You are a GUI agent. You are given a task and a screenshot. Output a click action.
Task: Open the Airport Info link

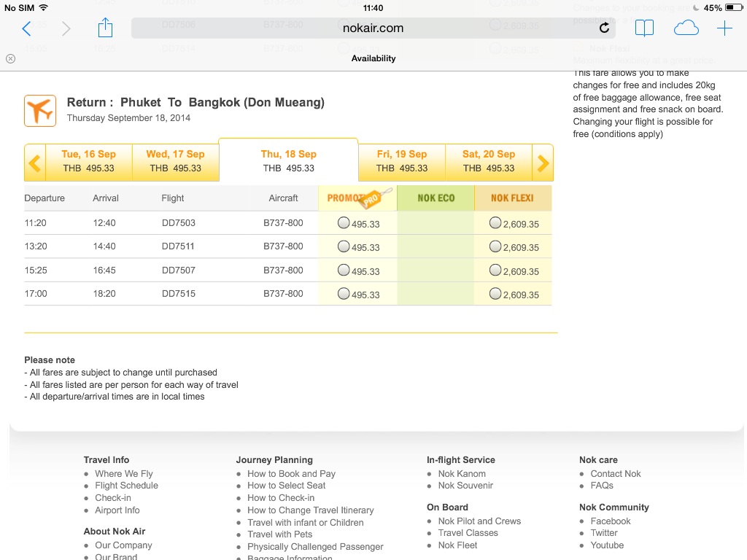pos(117,510)
